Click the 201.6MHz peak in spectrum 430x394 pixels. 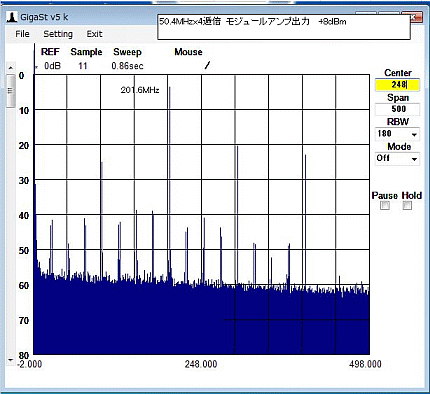pos(169,187)
